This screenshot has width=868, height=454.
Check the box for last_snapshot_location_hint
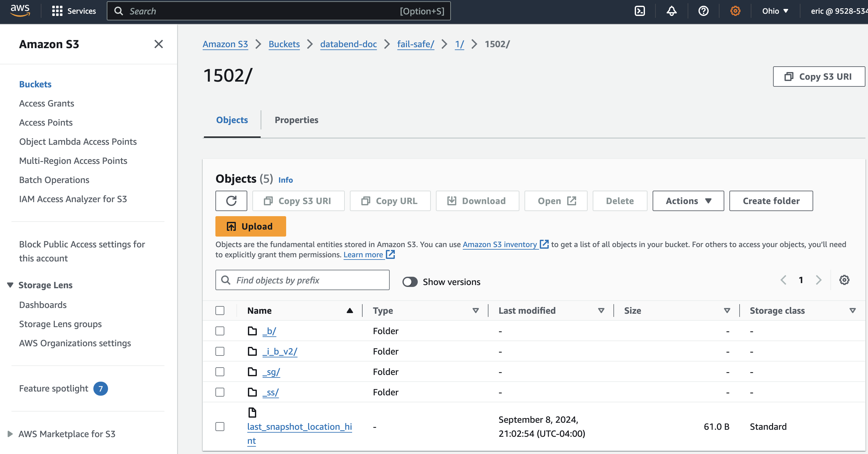220,426
